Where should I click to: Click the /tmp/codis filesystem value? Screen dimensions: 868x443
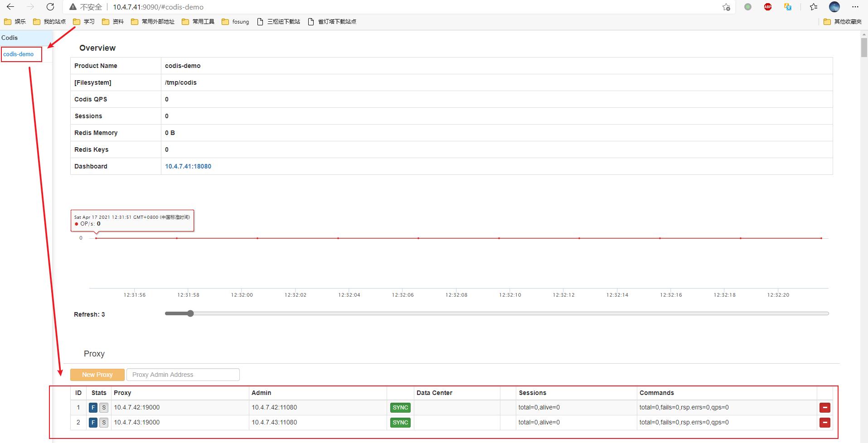181,82
